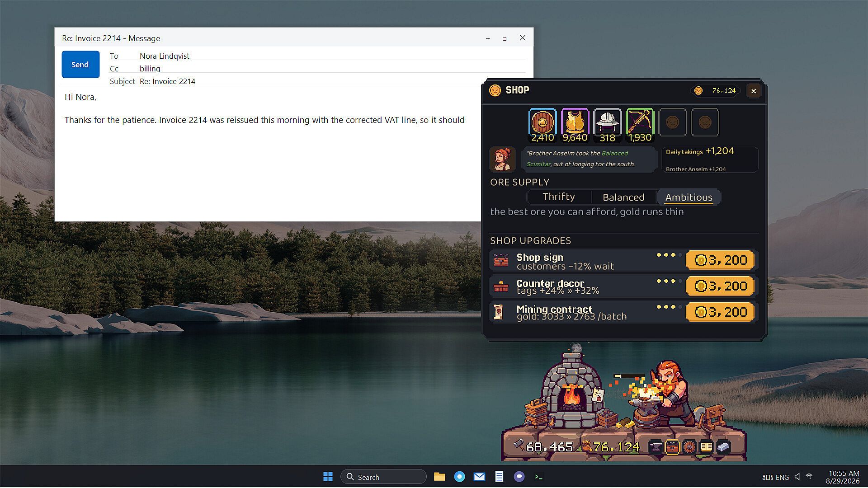Viewport: 868px width, 488px height.
Task: Click the Daily takings +1,204 readout
Action: 700,151
